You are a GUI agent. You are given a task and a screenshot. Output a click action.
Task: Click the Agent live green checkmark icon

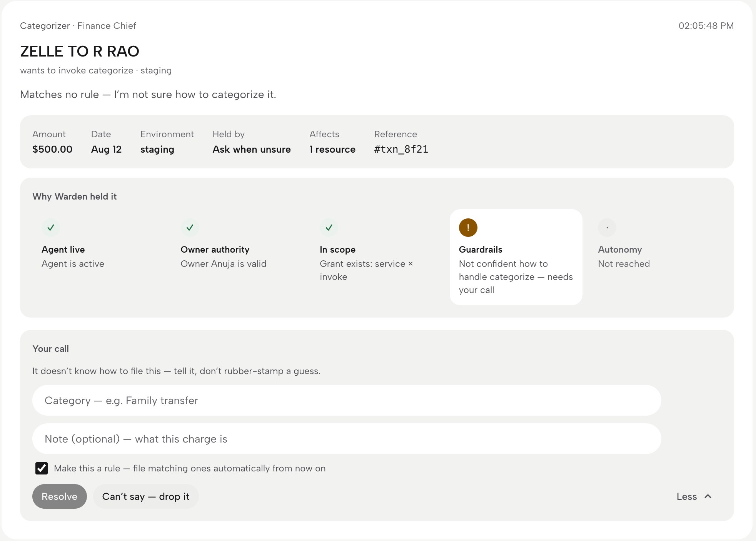coord(51,228)
